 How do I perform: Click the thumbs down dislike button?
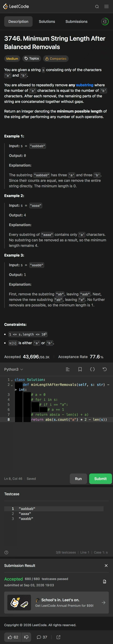coord(26,637)
